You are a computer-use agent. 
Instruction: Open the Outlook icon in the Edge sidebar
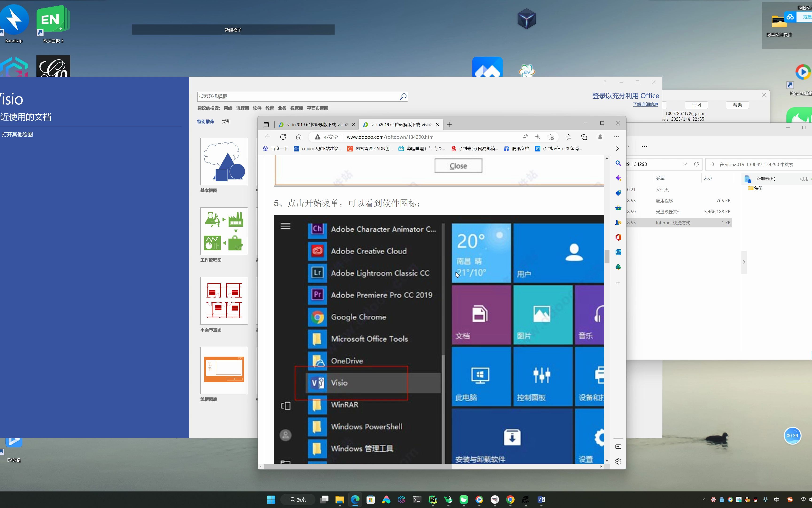pyautogui.click(x=618, y=252)
